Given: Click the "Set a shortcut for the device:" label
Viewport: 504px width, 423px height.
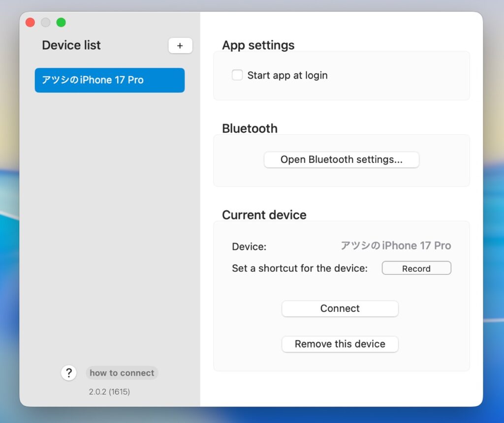Looking at the screenshot, I should pyautogui.click(x=300, y=269).
